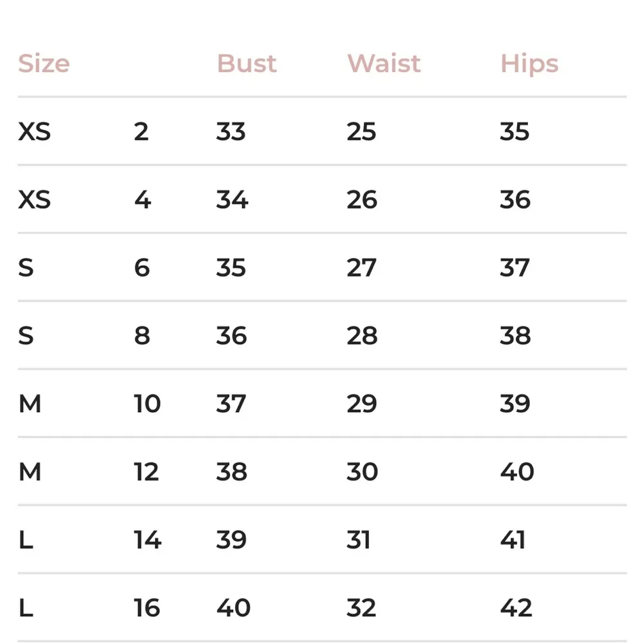Screen dimensions: 644x644
Task: Select the M label in the size 10 row
Action: (x=30, y=404)
